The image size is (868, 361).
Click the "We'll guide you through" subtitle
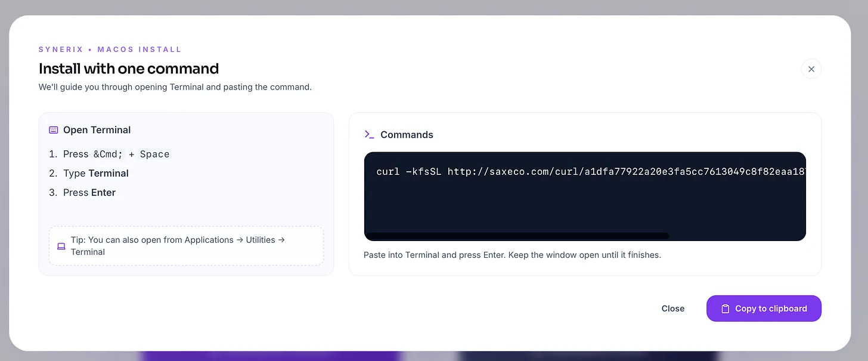175,87
